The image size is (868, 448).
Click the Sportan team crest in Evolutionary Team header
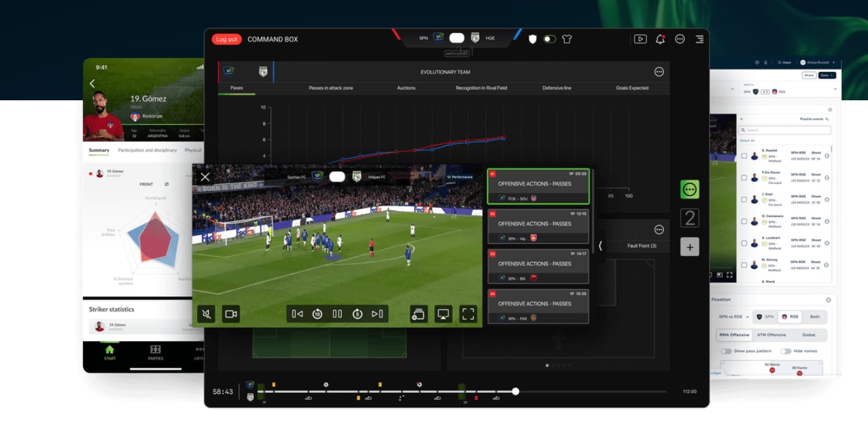pyautogui.click(x=228, y=71)
